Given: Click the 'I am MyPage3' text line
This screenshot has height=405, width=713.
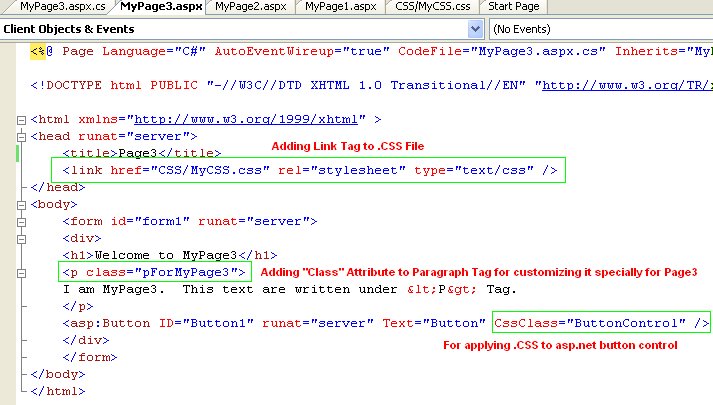Looking at the screenshot, I should pos(290,290).
